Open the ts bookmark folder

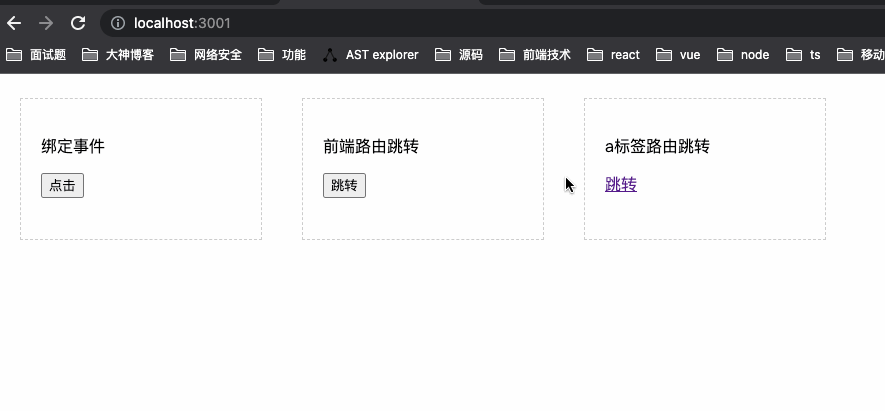tap(803, 55)
